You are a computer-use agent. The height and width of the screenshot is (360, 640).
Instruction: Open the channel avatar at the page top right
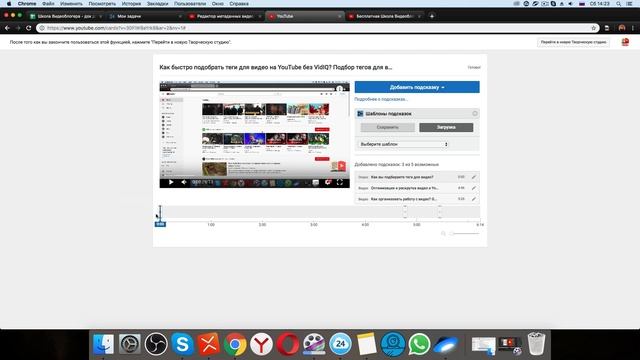tap(625, 42)
